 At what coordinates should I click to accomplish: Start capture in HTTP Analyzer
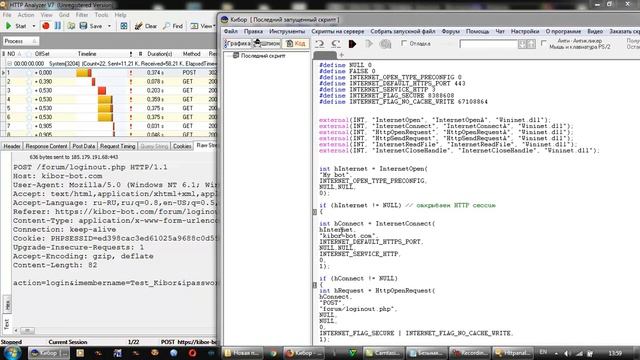point(16,26)
